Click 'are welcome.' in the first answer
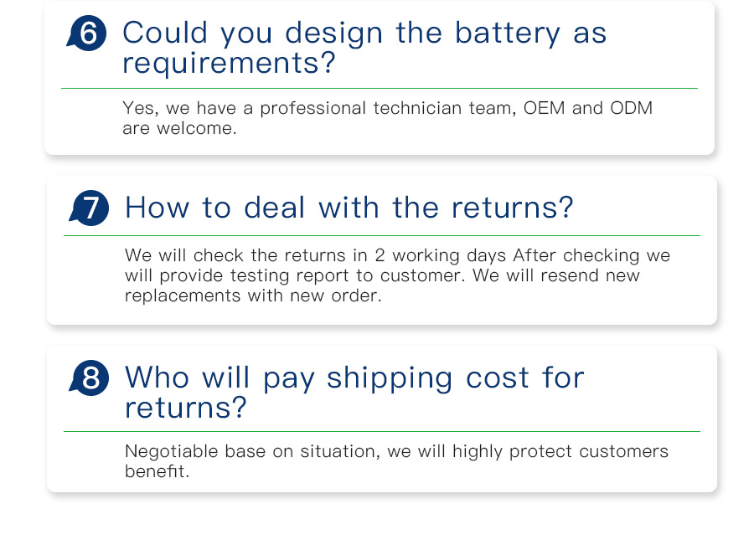This screenshot has height=560, width=754. click(179, 128)
